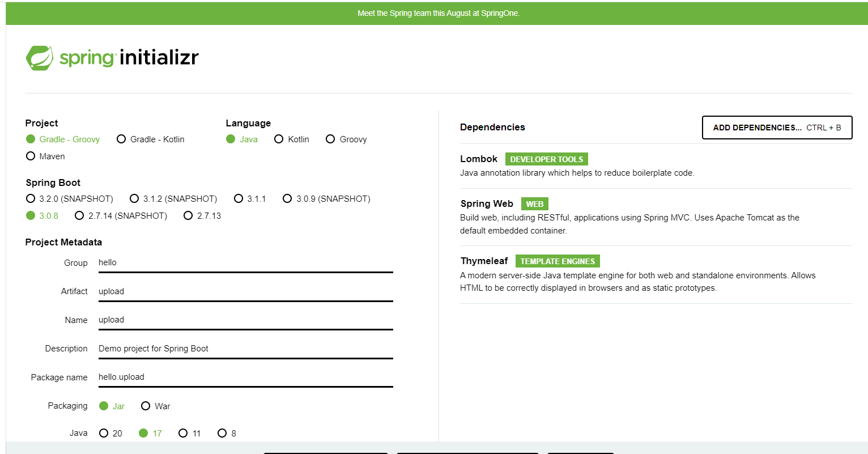Select Jar packaging
Screen dimensions: 868x454
(112, 406)
